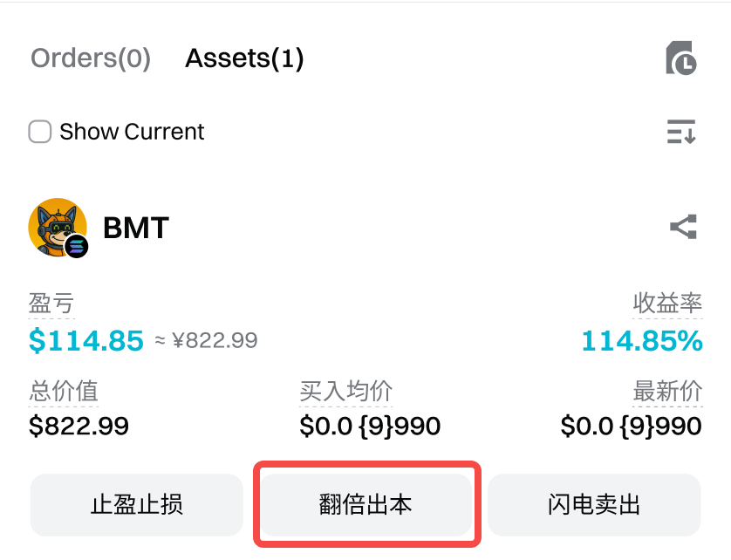Image resolution: width=731 pixels, height=560 pixels.
Task: Open the order history clock icon
Action: click(681, 58)
